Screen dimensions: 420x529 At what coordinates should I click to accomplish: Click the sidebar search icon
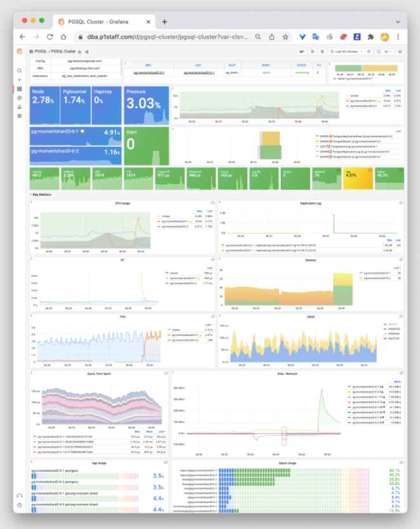[20, 70]
